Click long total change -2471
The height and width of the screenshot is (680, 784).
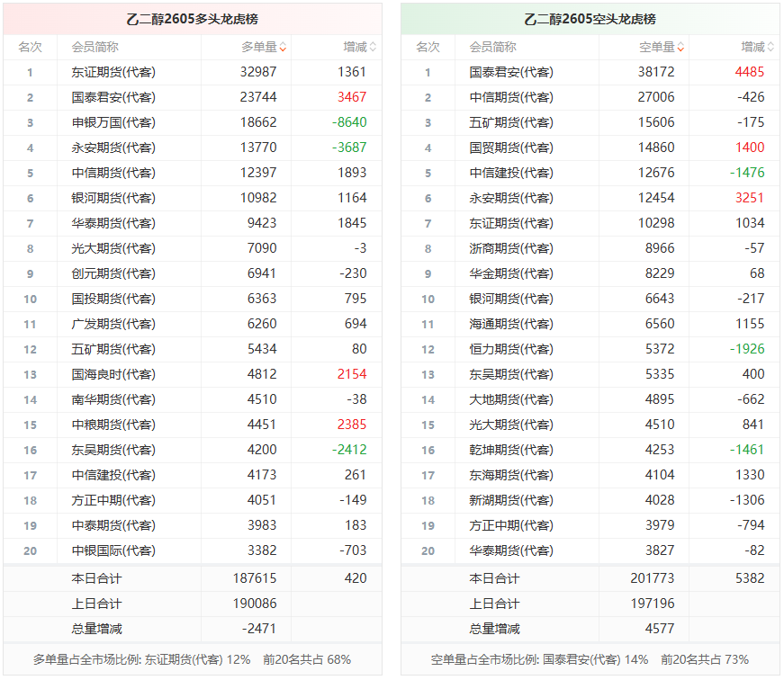(x=259, y=629)
